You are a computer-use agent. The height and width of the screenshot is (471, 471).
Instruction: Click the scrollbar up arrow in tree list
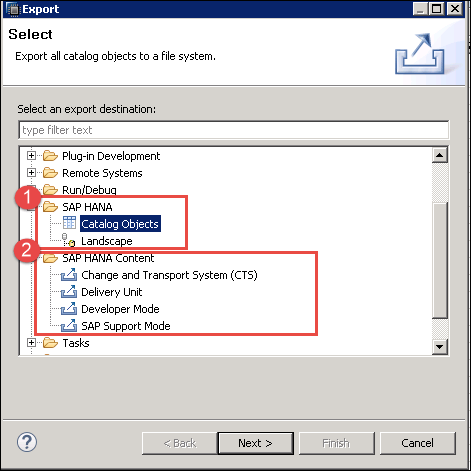click(440, 155)
